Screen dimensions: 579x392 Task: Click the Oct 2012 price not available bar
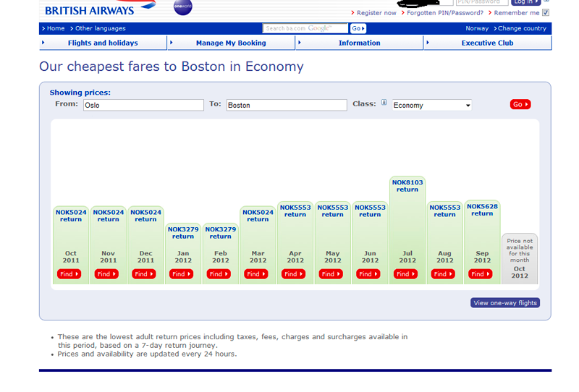click(x=520, y=259)
